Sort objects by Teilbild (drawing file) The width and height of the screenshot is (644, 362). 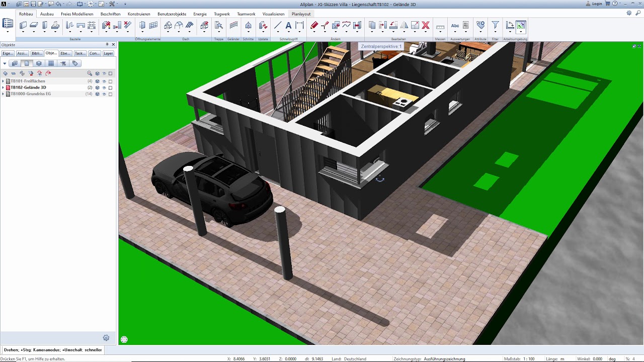click(27, 63)
